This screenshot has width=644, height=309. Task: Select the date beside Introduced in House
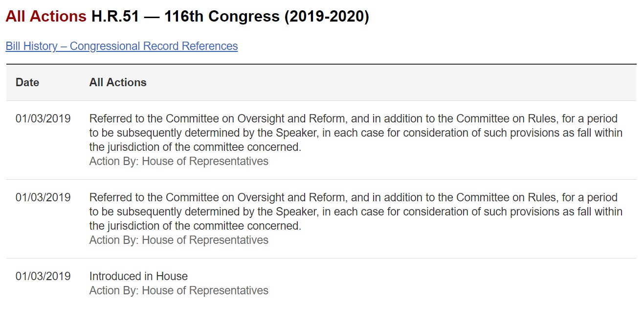[43, 276]
